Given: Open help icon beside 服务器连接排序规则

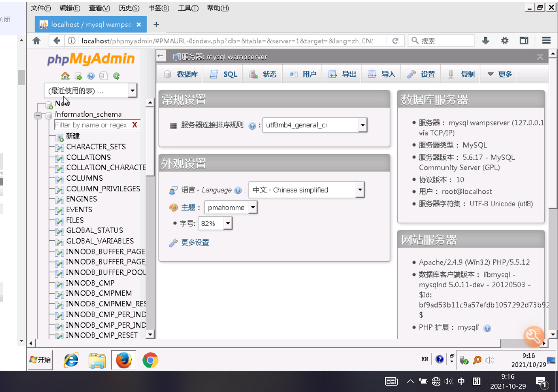Looking at the screenshot, I should (252, 126).
